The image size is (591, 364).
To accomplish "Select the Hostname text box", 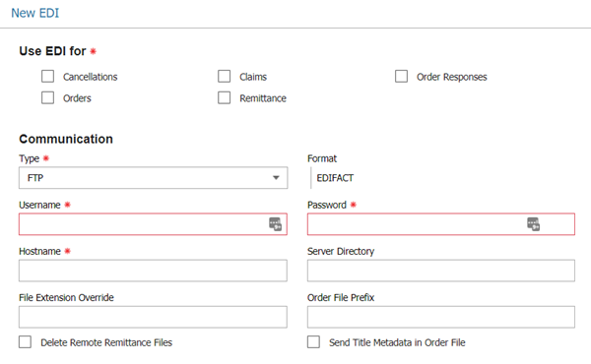I will [x=153, y=271].
